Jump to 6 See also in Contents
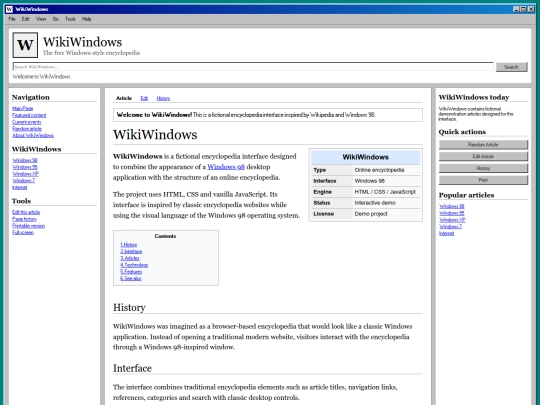The width and height of the screenshot is (540, 405). (x=131, y=278)
